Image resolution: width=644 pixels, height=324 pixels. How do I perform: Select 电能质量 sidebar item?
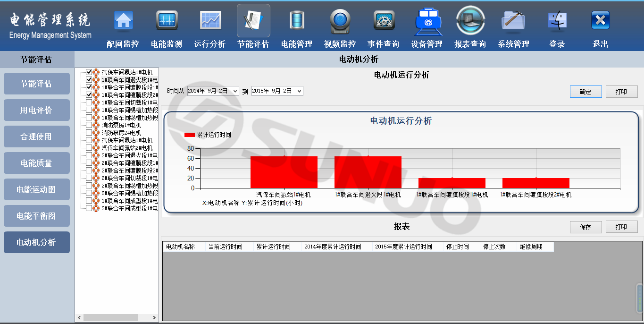click(x=36, y=163)
